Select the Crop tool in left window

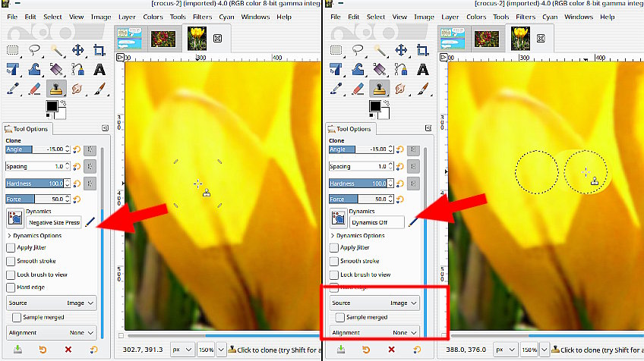pos(99,51)
